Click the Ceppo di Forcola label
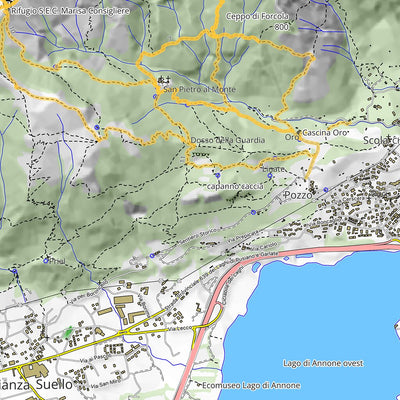 (257, 16)
